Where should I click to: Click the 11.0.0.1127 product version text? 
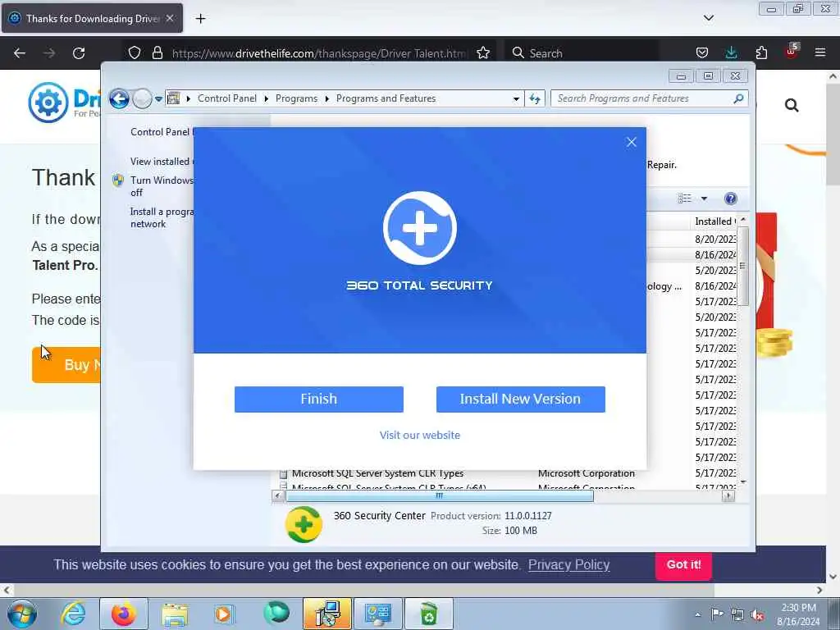(x=527, y=516)
